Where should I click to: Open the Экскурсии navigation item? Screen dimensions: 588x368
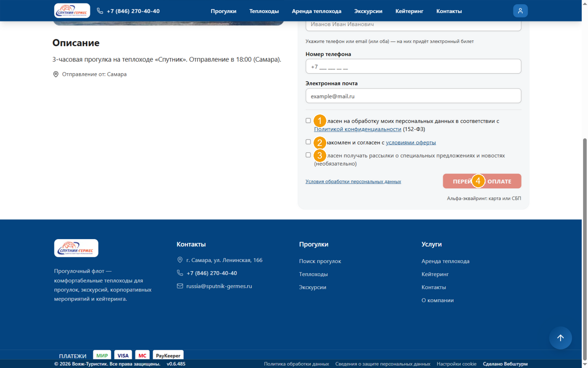point(368,11)
